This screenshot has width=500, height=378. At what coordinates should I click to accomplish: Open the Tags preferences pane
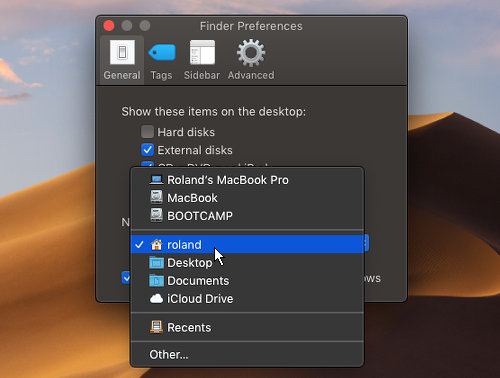click(162, 60)
